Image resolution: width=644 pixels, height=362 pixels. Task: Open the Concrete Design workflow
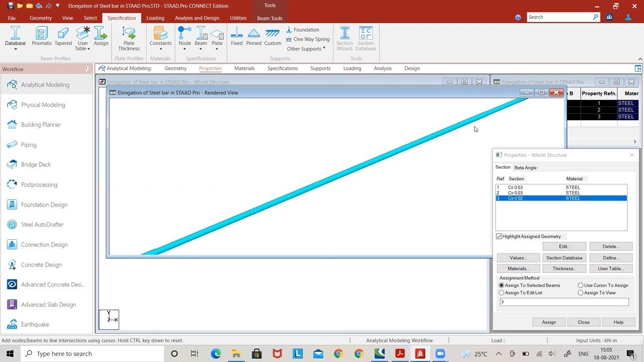pyautogui.click(x=46, y=264)
